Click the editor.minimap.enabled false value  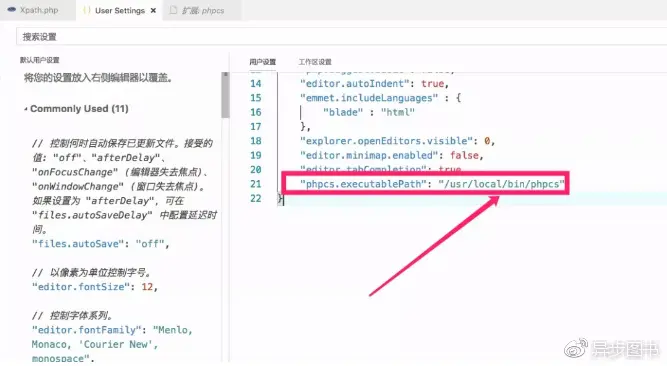pyautogui.click(x=464, y=155)
